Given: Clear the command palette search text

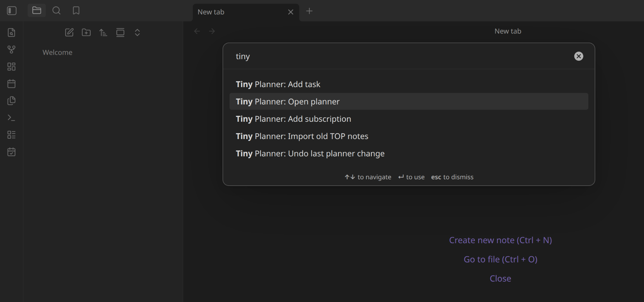Looking at the screenshot, I should (x=579, y=56).
